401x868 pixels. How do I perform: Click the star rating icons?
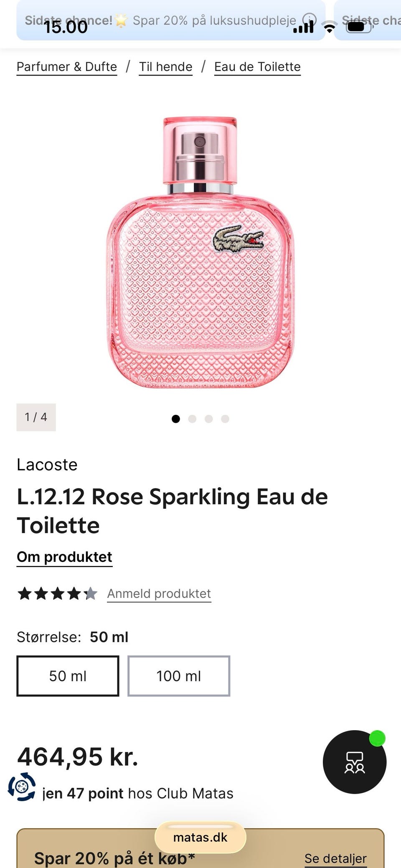tap(57, 594)
